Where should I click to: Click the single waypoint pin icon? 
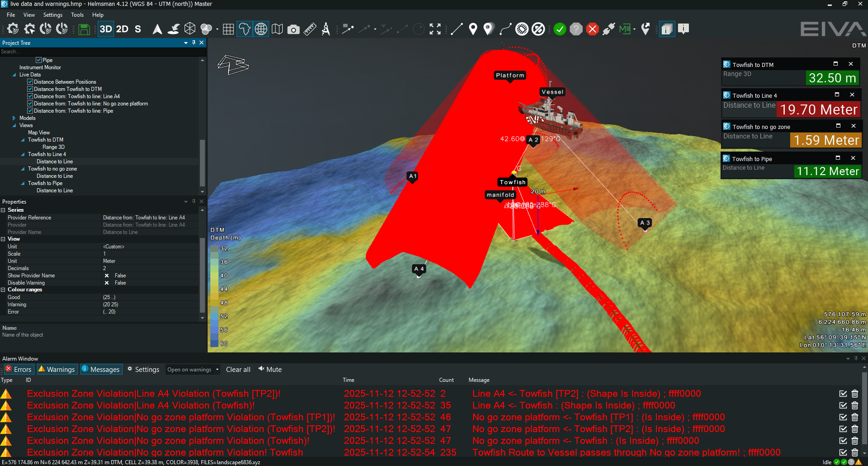pyautogui.click(x=473, y=29)
